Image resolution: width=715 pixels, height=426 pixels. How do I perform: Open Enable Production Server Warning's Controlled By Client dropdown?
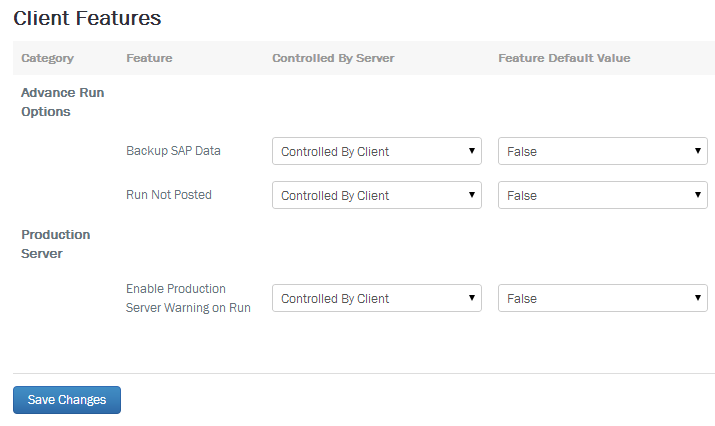point(377,298)
